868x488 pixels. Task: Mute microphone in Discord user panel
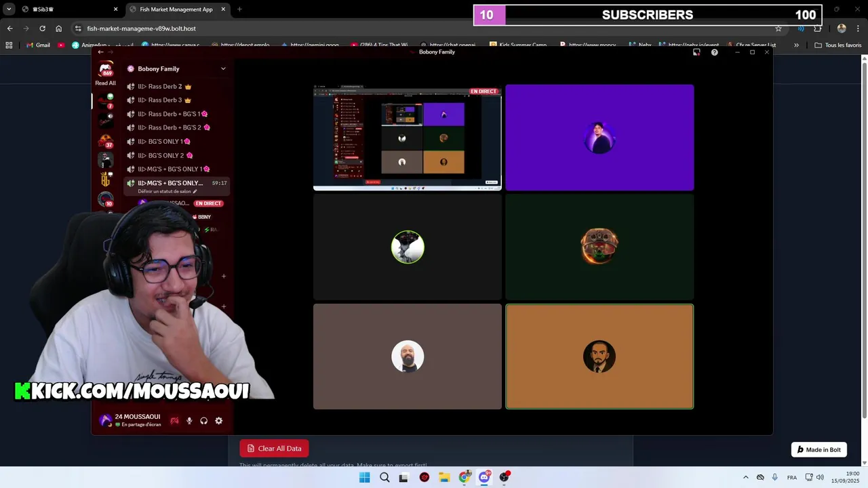click(189, 421)
